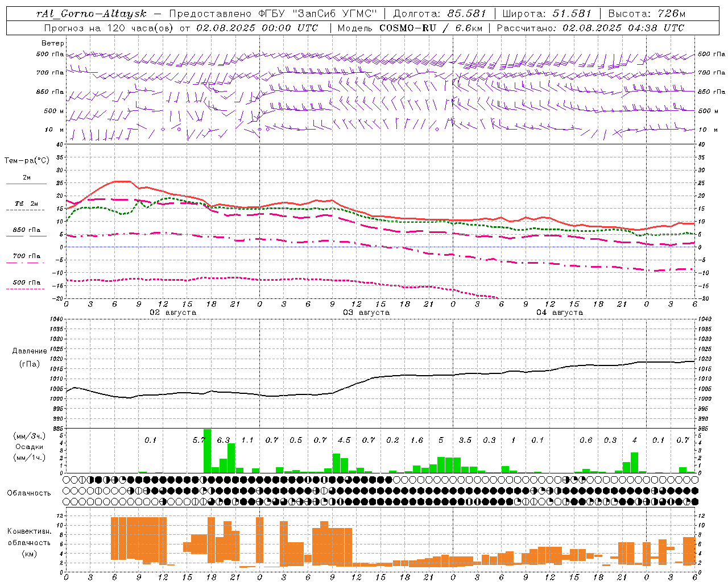Click the (мм/3ч.) precipitation unit label
Viewport: 728px width, 582px height.
pos(30,436)
